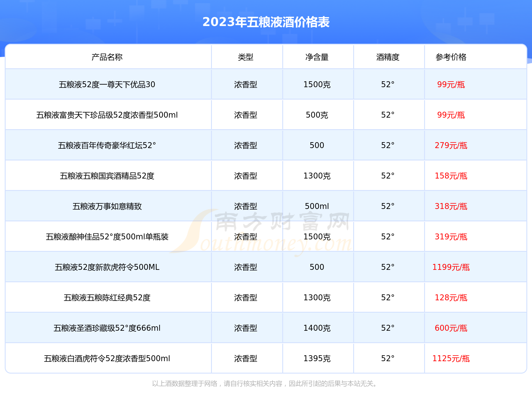Select the 产品名称 column header
Screen dimensions: 532x399
point(107,57)
